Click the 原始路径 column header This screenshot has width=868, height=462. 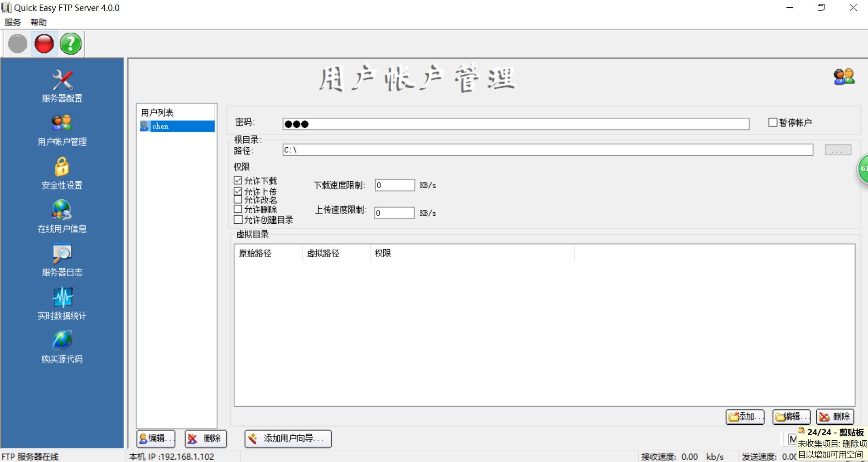pyautogui.click(x=269, y=253)
